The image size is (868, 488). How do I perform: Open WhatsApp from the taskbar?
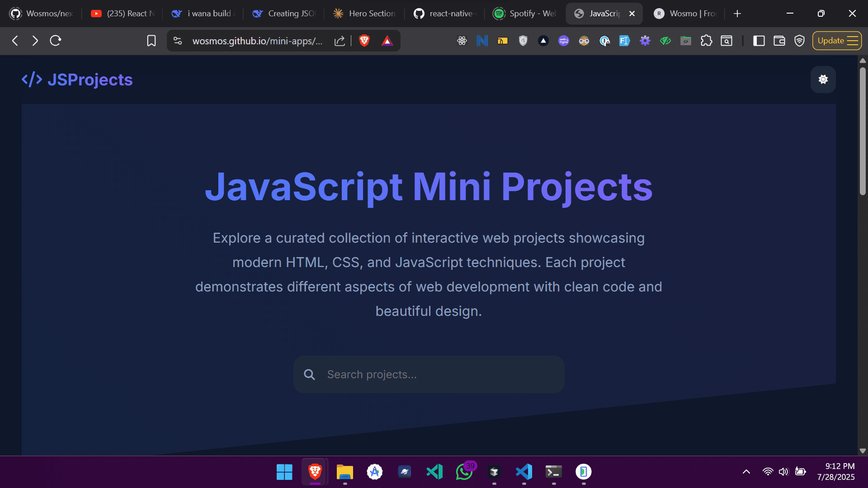pos(464,472)
